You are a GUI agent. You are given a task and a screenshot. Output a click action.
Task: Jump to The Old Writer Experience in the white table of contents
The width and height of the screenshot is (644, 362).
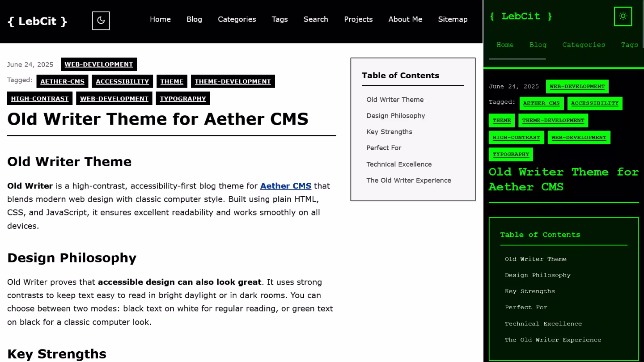coord(409,181)
